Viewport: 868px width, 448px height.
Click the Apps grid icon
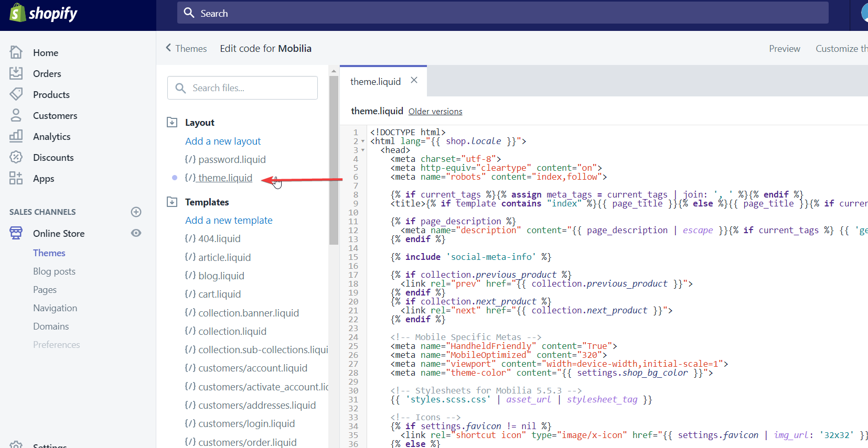tap(16, 178)
